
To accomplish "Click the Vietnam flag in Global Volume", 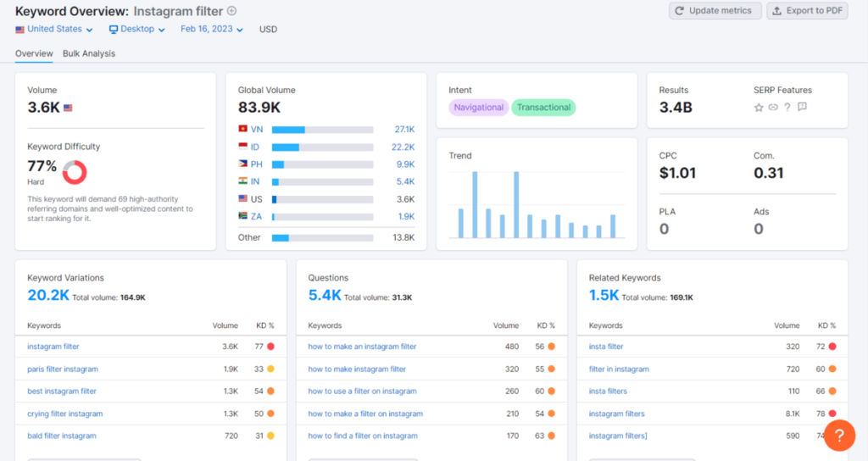I will point(242,129).
